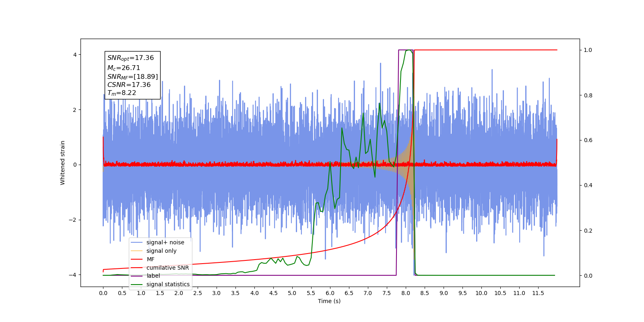Screen dimensions: 644x322
Task: Click the 0.0 tick on the time axis
Action: (x=103, y=293)
